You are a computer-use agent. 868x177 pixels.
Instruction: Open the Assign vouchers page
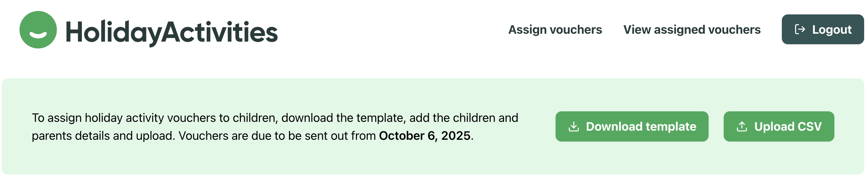click(x=555, y=30)
